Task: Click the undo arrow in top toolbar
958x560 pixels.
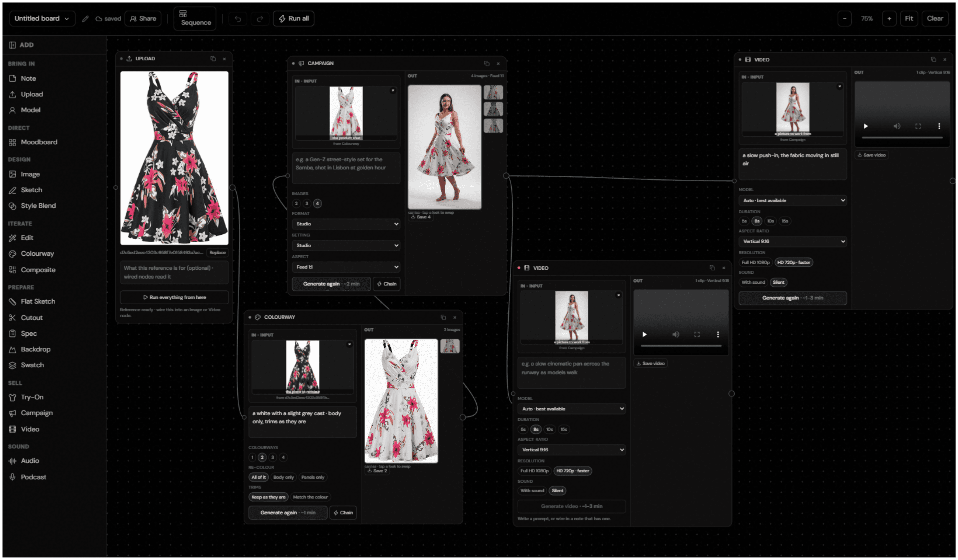Action: coord(238,18)
